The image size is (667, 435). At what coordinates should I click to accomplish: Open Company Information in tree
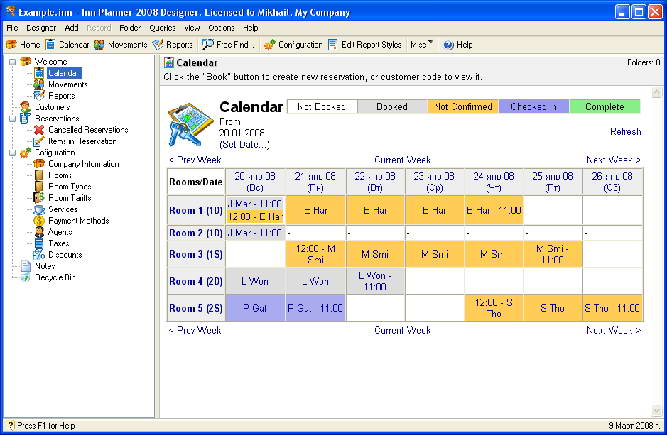(x=83, y=164)
